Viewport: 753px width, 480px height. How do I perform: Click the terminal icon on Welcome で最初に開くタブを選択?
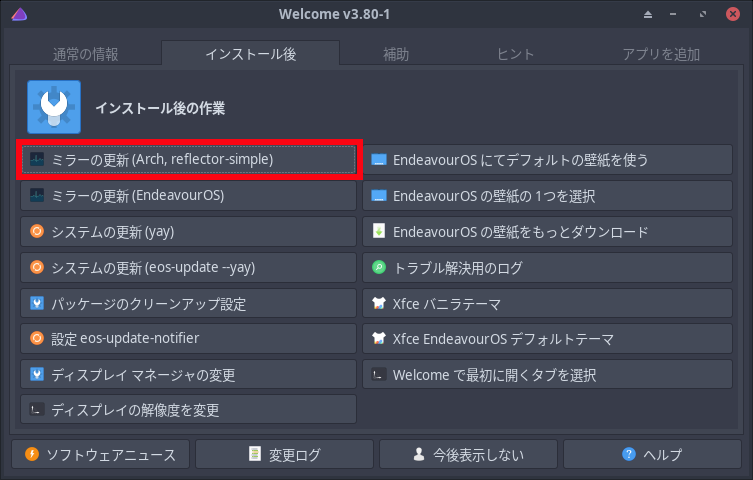379,374
